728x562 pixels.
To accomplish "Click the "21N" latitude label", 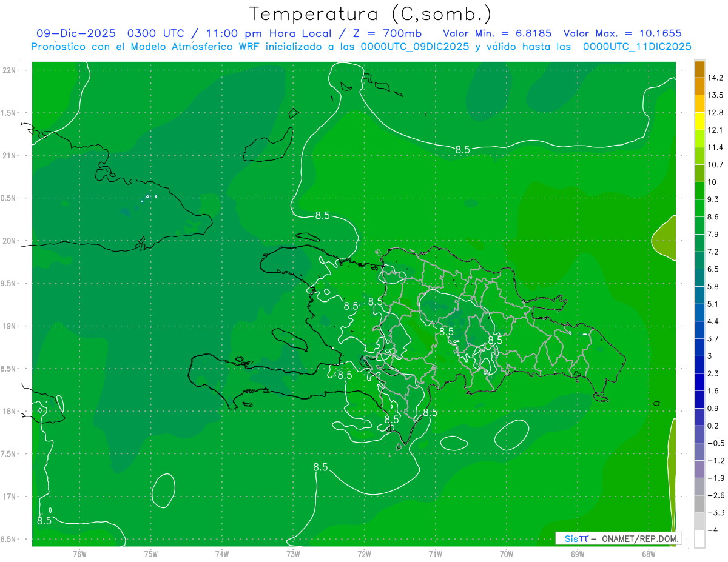I will (x=9, y=155).
